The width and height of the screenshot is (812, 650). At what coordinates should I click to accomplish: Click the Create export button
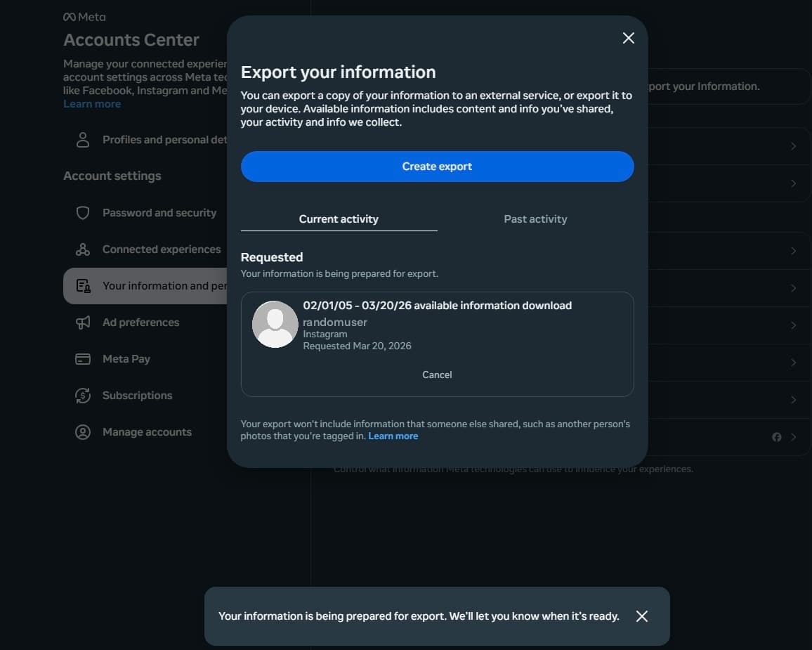tap(437, 167)
